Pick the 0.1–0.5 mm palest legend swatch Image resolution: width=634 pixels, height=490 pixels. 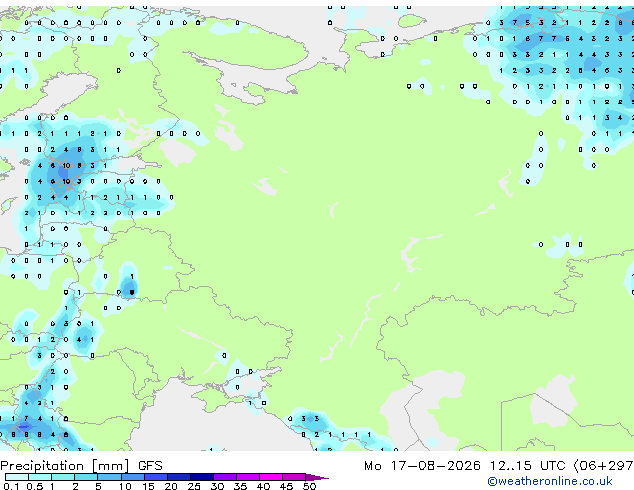point(17,477)
